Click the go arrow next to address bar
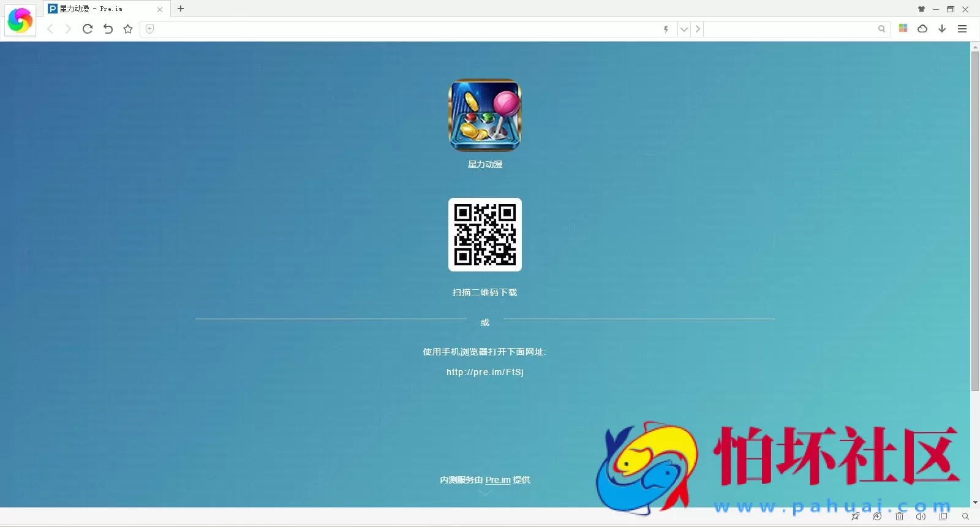Viewport: 980px width, 527px height. [x=698, y=29]
